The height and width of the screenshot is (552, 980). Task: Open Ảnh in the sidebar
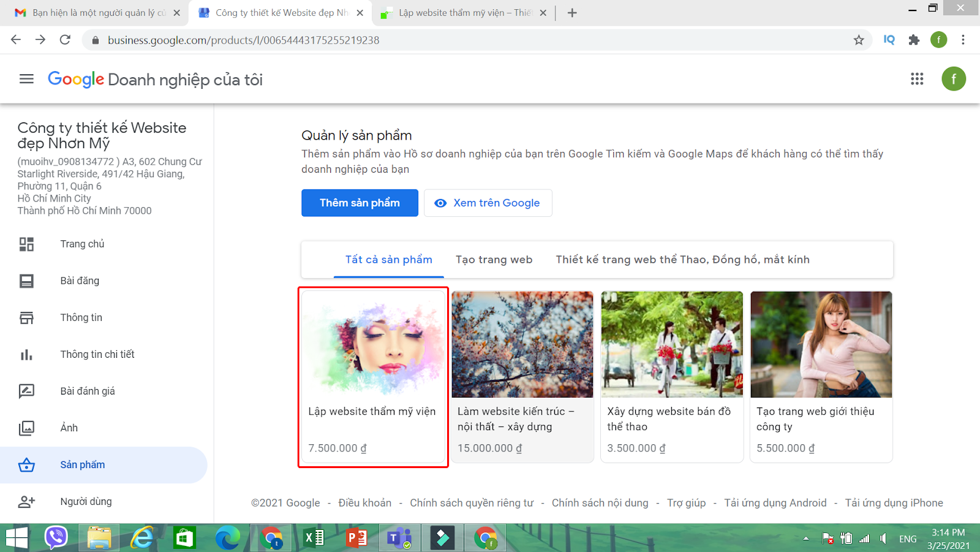pos(69,428)
